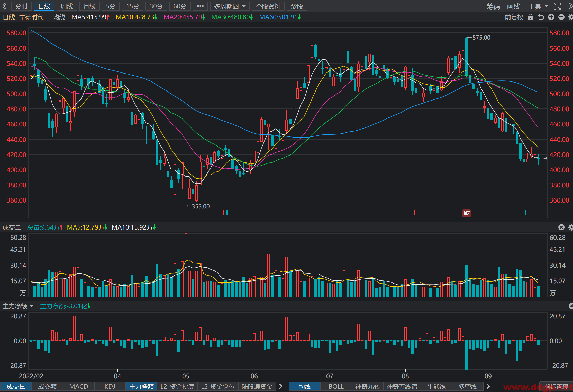Open 诊股 stock diagnosis
Viewport: 573px width, 392px height.
(297, 6)
